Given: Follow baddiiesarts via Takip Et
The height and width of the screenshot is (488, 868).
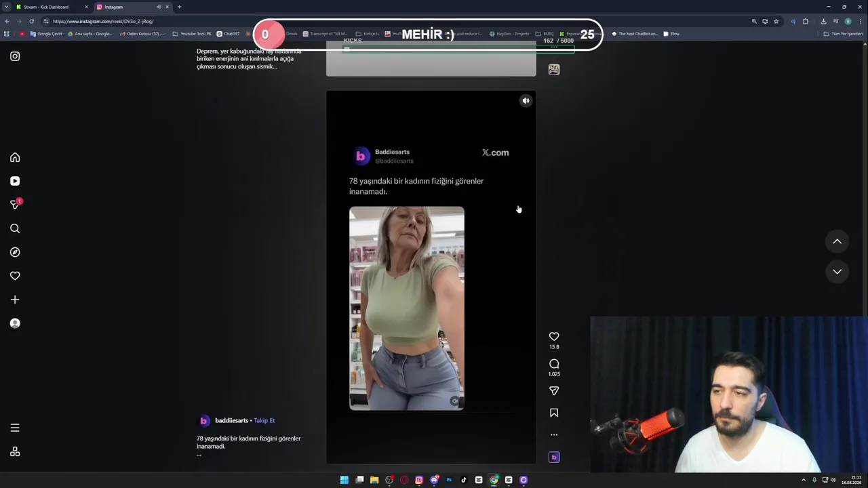Looking at the screenshot, I should pyautogui.click(x=264, y=420).
